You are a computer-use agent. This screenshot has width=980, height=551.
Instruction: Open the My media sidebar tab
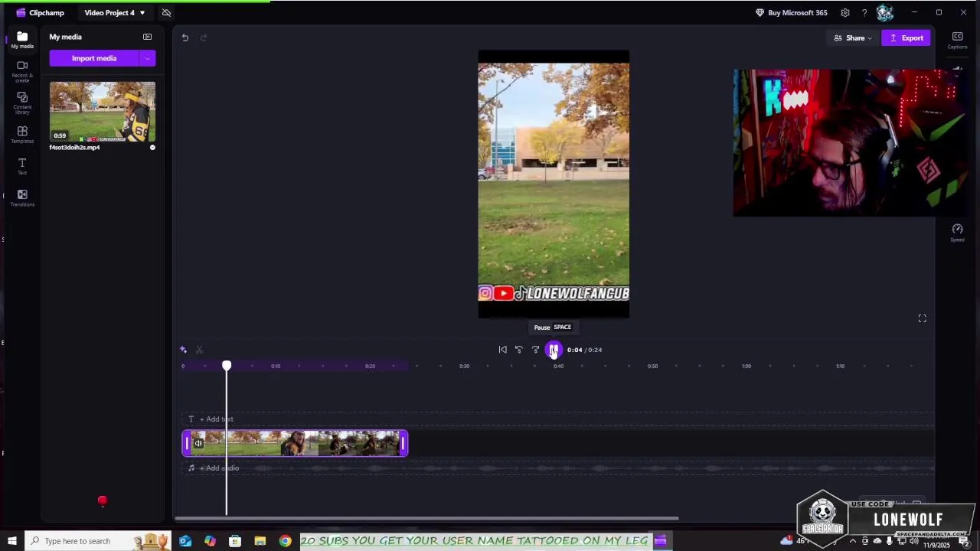click(22, 40)
